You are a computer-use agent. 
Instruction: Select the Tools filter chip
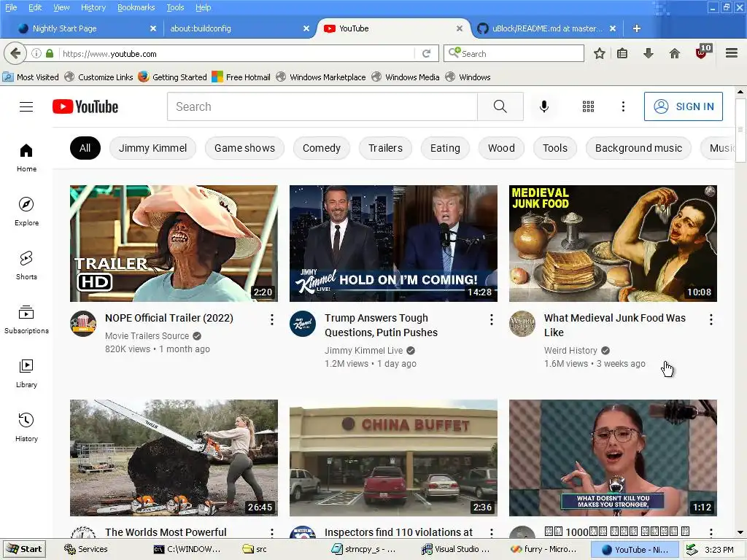555,148
